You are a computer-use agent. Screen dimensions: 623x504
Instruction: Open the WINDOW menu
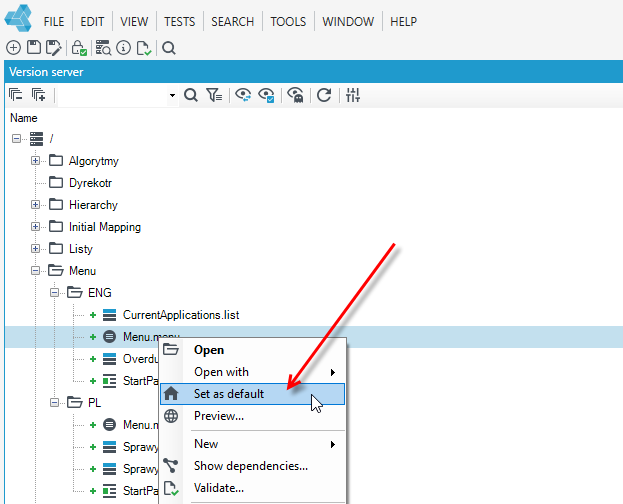(x=348, y=21)
